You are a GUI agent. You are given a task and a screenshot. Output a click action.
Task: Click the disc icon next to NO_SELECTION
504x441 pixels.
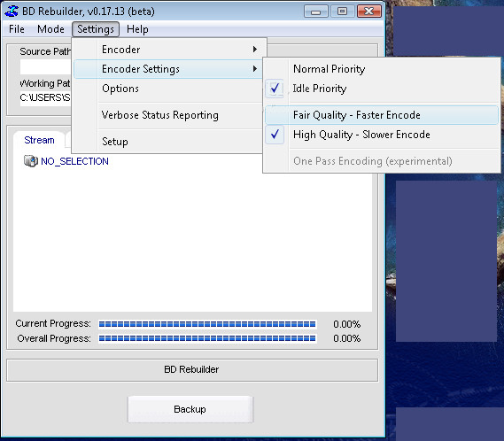(31, 160)
